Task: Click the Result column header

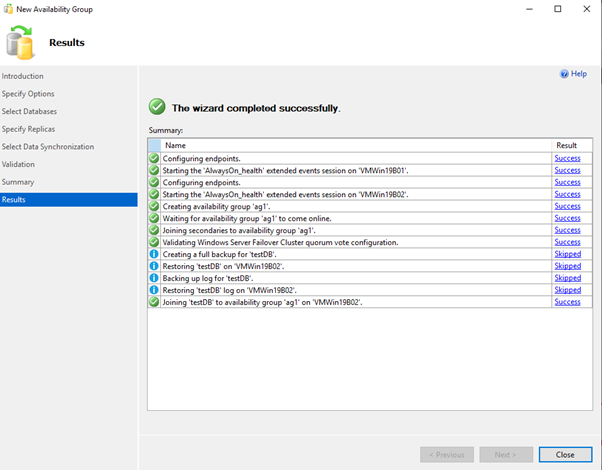Action: [x=567, y=145]
